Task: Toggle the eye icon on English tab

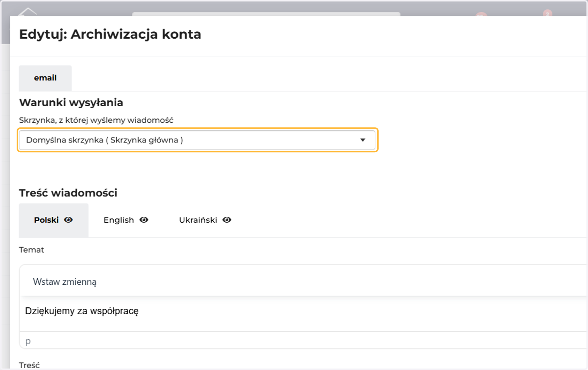Action: click(x=144, y=220)
